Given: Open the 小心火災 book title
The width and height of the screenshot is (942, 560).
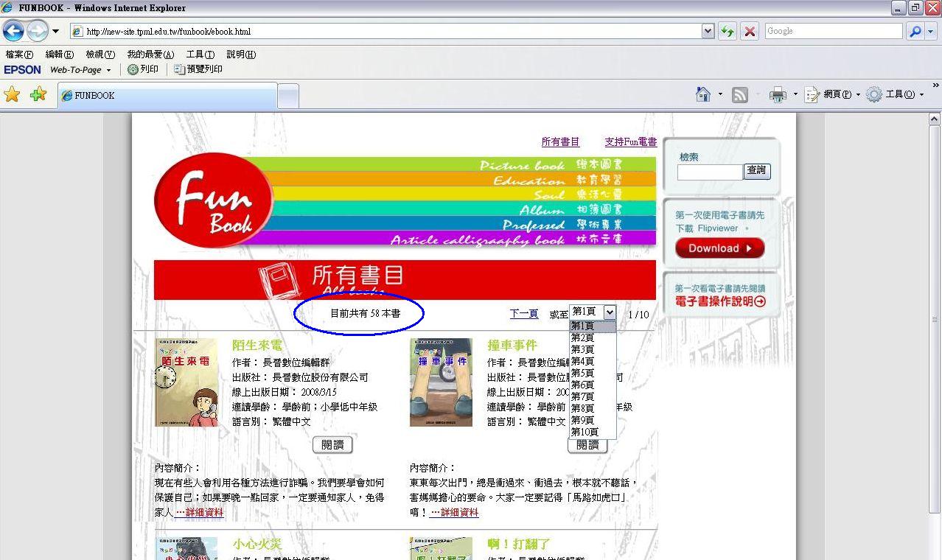Looking at the screenshot, I should (257, 545).
